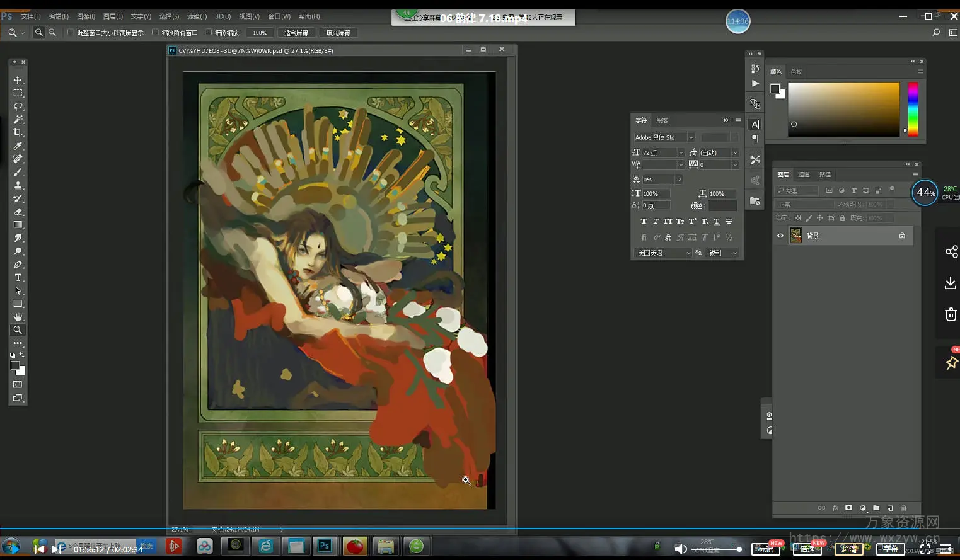Enable 调整窗口大小以满屏显示 checkbox
Image resolution: width=960 pixels, height=560 pixels.
click(x=71, y=33)
